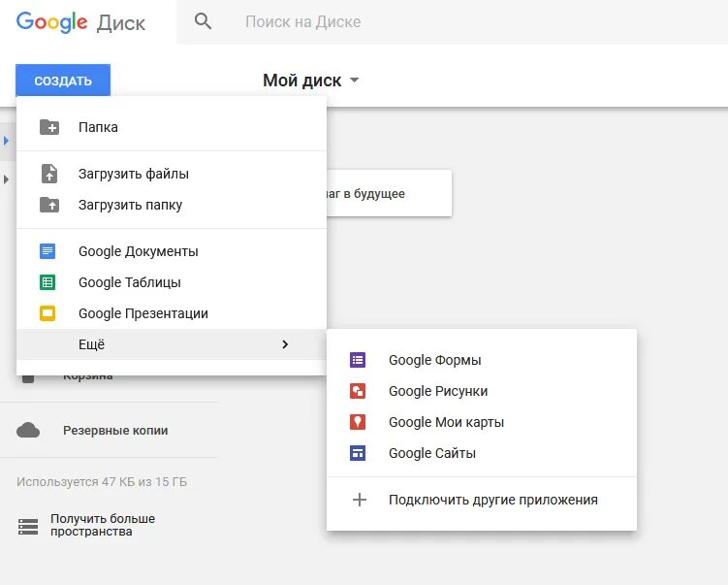Click the red Google Drawings icon
The width and height of the screenshot is (728, 585).
(x=358, y=391)
